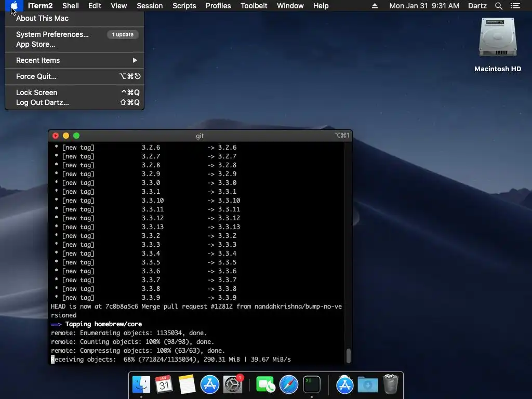Click the terminal scrollbar thumb

348,355
